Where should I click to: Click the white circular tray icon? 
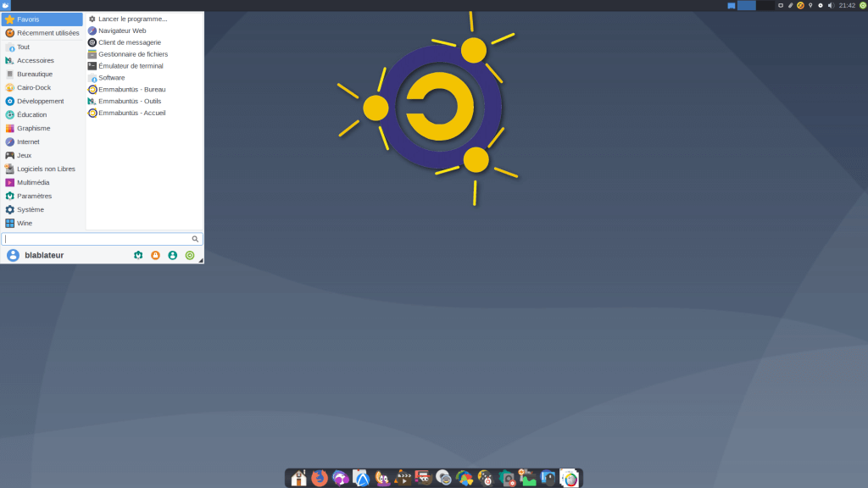click(x=821, y=6)
